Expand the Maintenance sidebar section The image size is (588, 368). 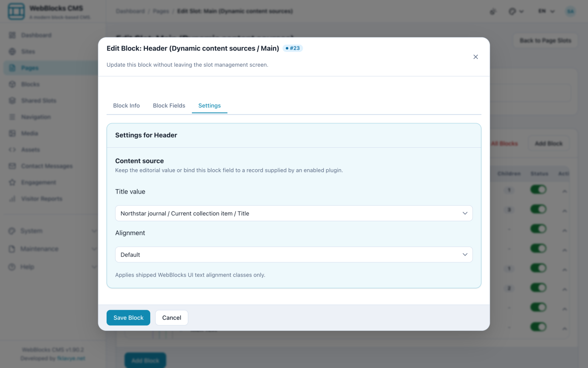coord(53,249)
